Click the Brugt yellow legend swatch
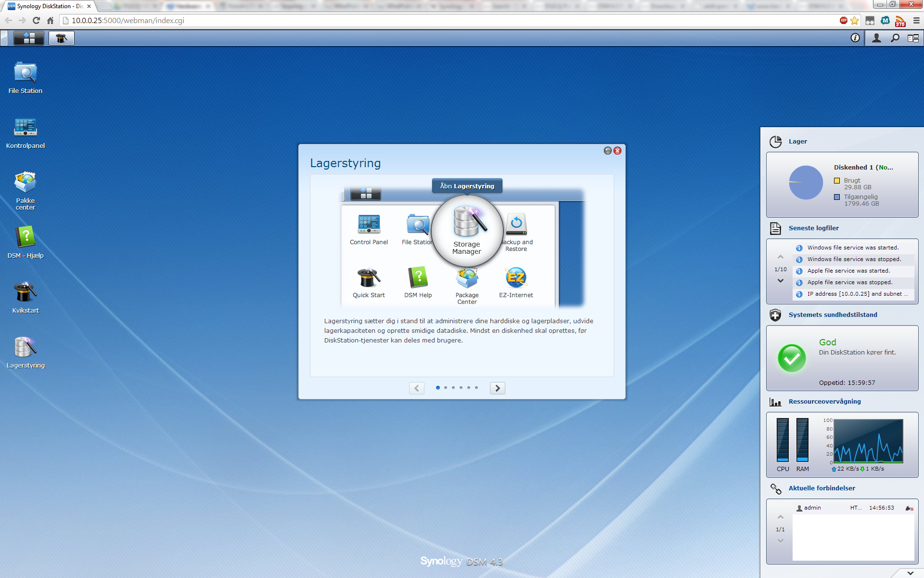 [x=837, y=181]
